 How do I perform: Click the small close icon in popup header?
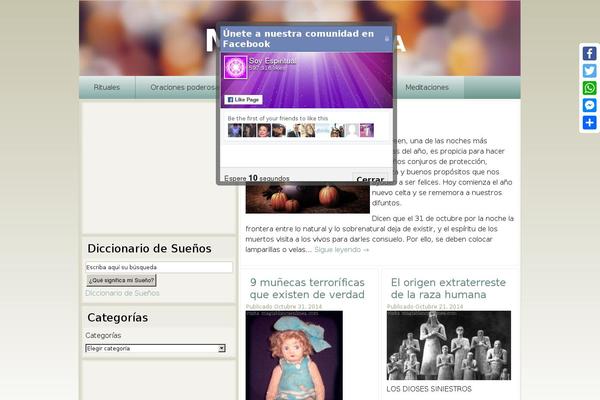pyautogui.click(x=387, y=38)
